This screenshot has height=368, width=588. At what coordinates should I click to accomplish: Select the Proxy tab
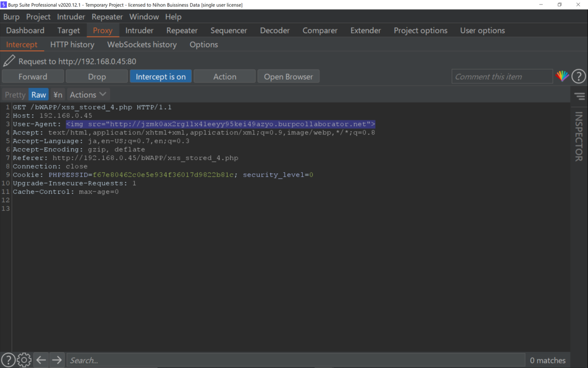[103, 30]
